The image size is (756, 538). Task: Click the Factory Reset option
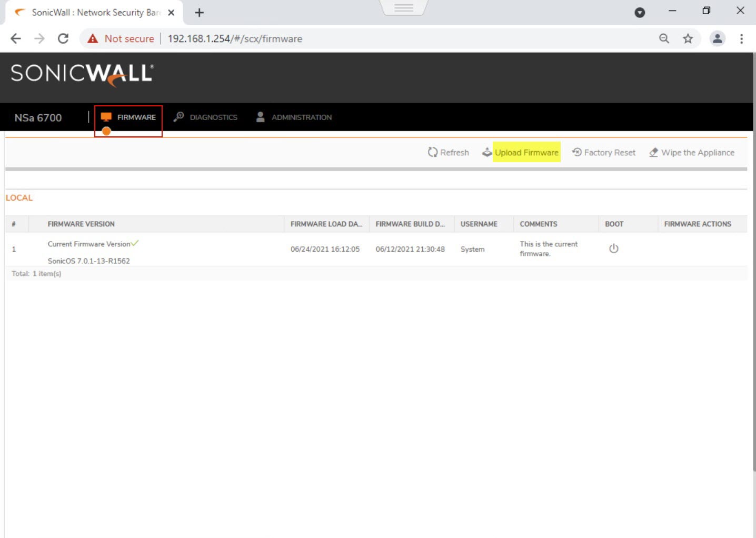604,152
